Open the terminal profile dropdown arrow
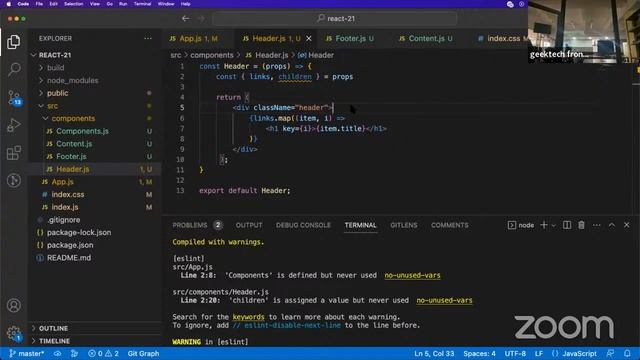The width and height of the screenshot is (640, 360). [553, 225]
